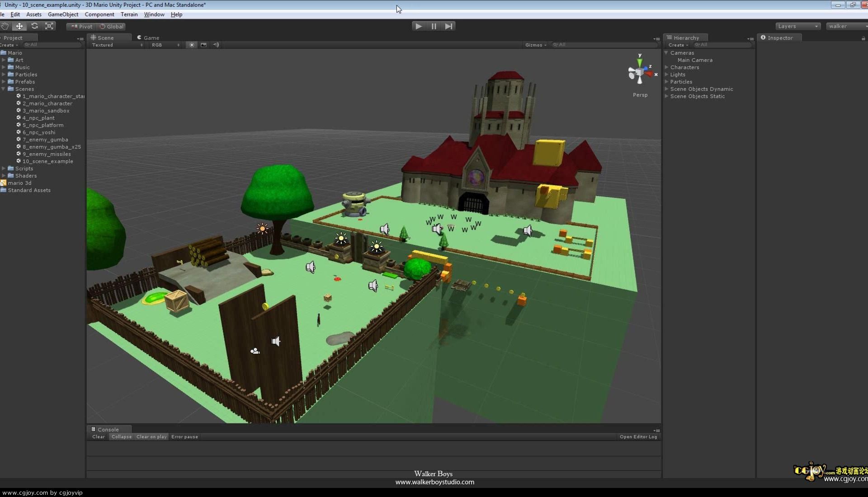The height and width of the screenshot is (497, 868).
Task: Click the Step frame button
Action: pyautogui.click(x=448, y=26)
